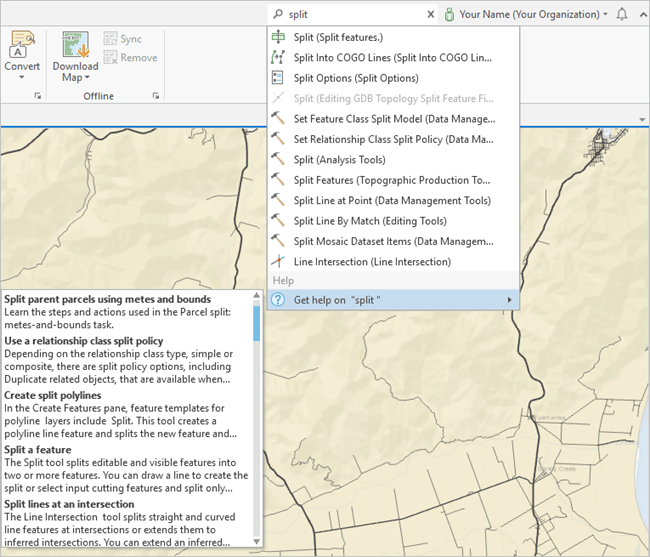Image resolution: width=650 pixels, height=557 pixels.
Task: Click the Line Intersection tool icon
Action: [278, 261]
